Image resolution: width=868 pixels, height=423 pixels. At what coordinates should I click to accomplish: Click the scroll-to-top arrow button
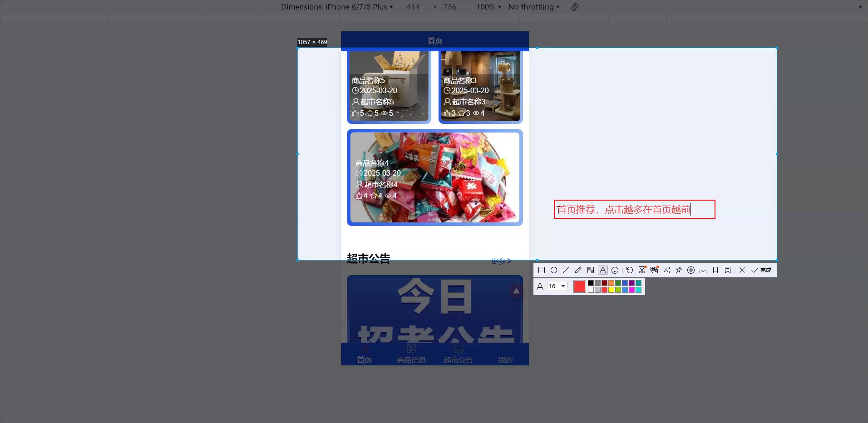pyautogui.click(x=516, y=291)
